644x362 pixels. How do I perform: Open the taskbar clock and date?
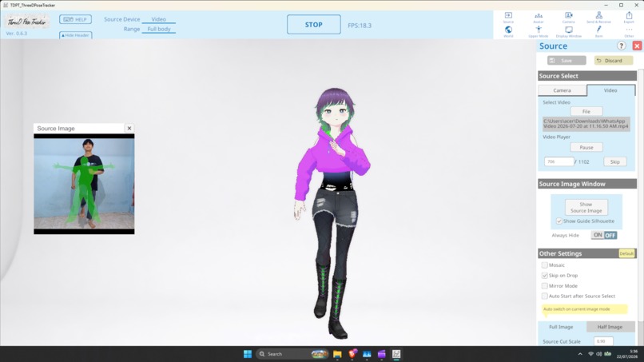tap(627, 354)
